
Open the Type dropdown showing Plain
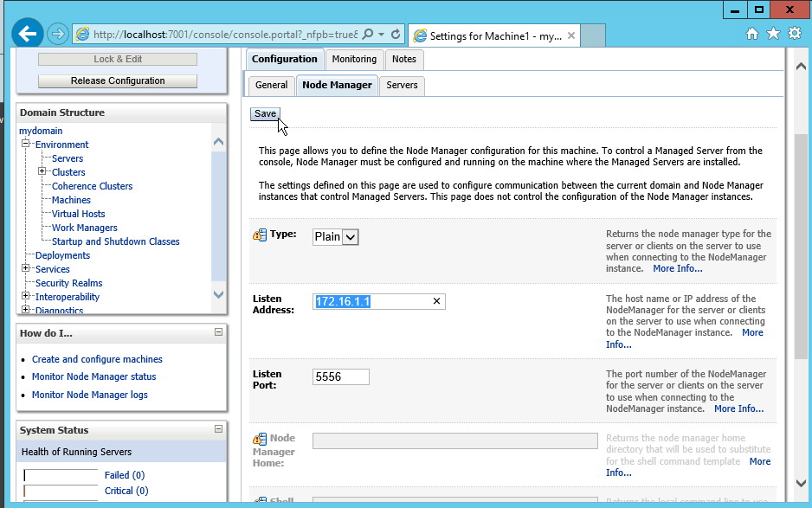(x=351, y=237)
